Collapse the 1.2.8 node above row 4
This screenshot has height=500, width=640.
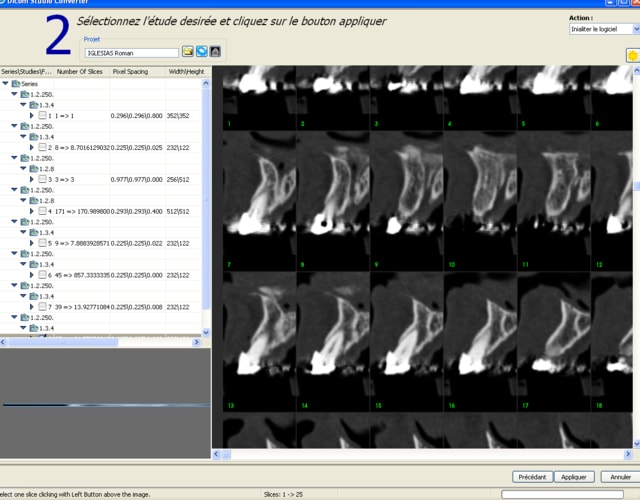coord(23,200)
